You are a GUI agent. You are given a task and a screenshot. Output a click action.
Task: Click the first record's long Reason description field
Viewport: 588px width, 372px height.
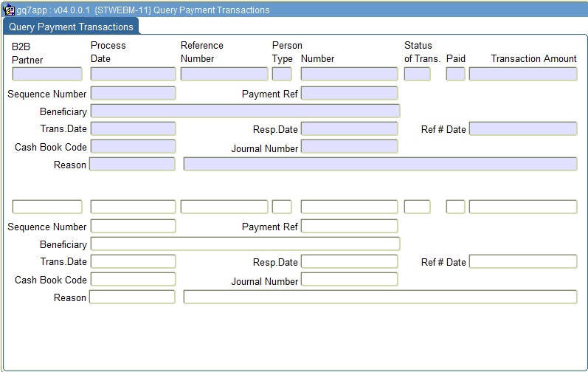click(380, 164)
